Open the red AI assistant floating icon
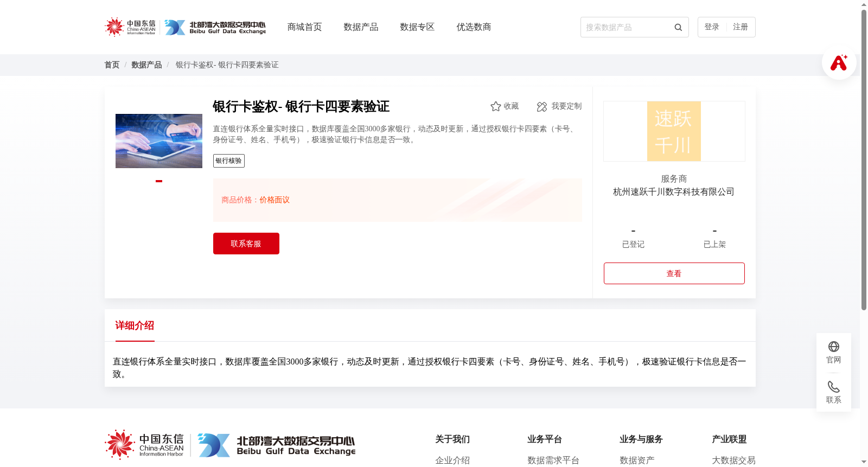The image size is (868, 467). click(839, 62)
